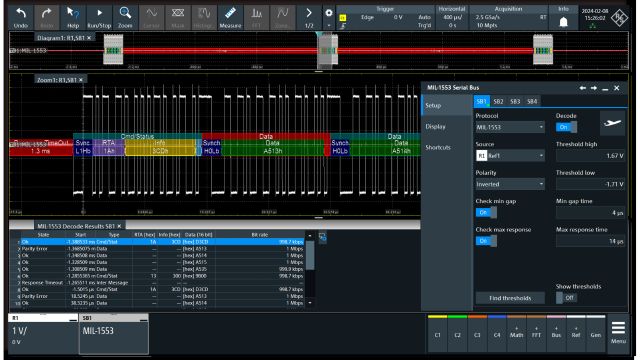Open the Protocol MIL-1553 dropdown

click(510, 127)
